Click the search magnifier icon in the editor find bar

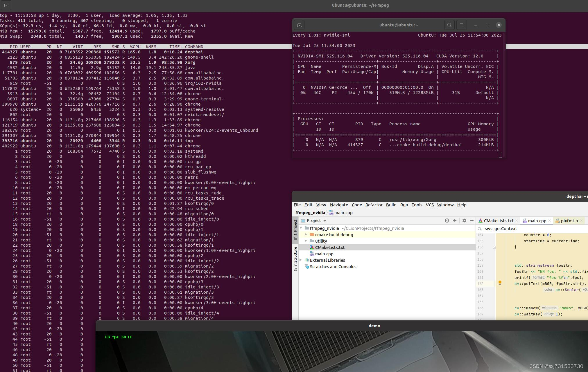pos(480,229)
